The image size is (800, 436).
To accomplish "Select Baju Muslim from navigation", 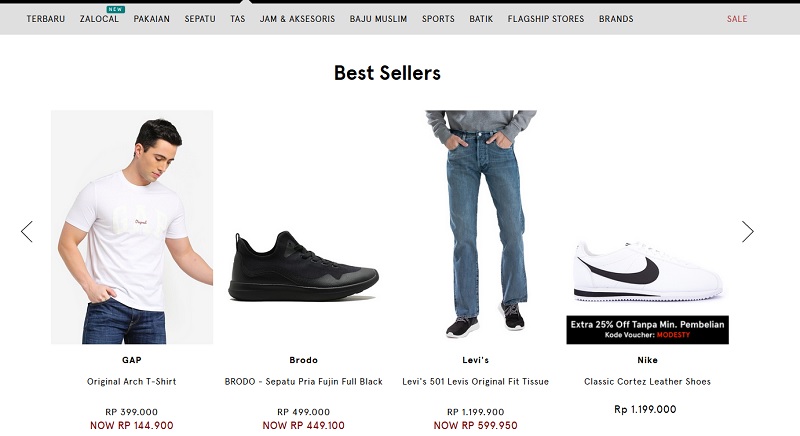I will (378, 19).
